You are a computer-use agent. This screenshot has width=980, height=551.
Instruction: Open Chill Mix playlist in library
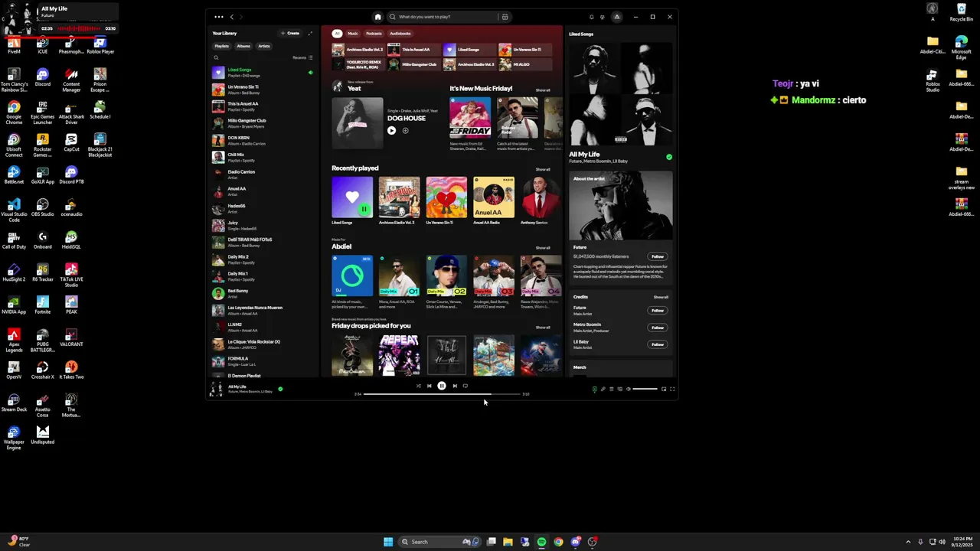coord(263,157)
